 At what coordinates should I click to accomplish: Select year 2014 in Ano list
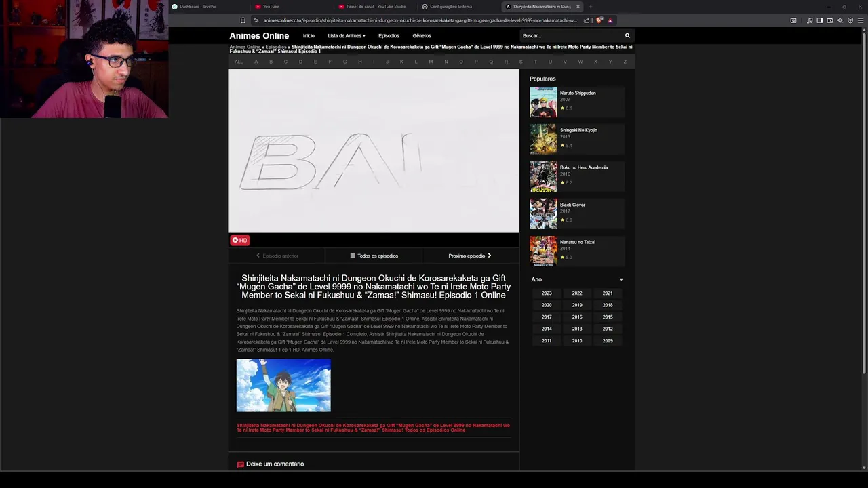pyautogui.click(x=547, y=329)
